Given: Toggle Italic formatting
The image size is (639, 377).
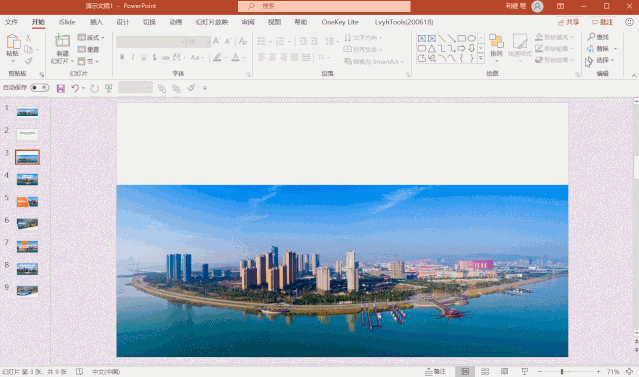Looking at the screenshot, I should [133, 57].
